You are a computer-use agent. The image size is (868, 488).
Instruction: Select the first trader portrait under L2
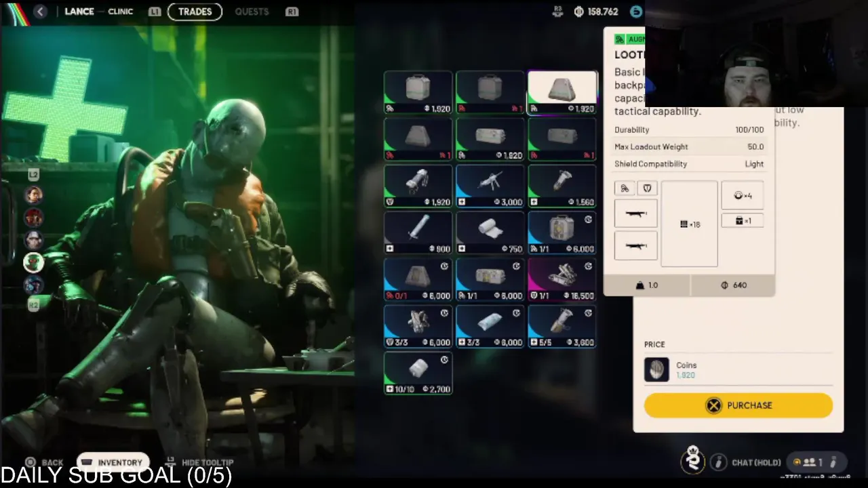[x=33, y=195]
